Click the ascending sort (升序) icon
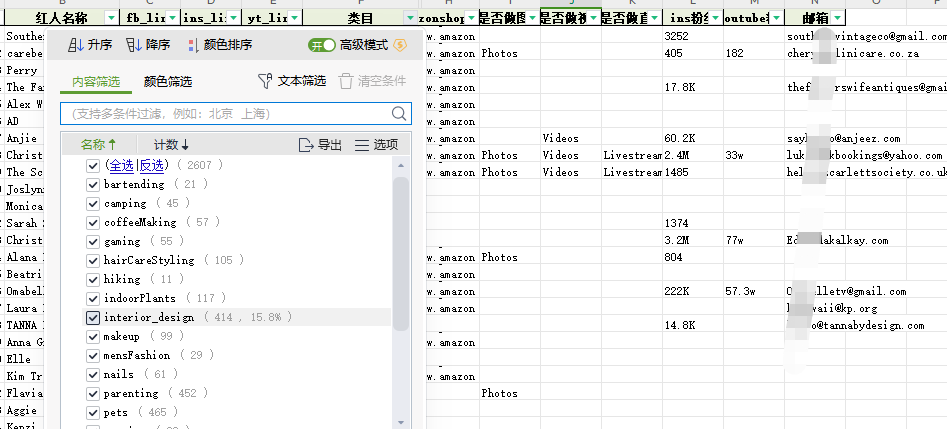This screenshot has width=947, height=429. [76, 45]
